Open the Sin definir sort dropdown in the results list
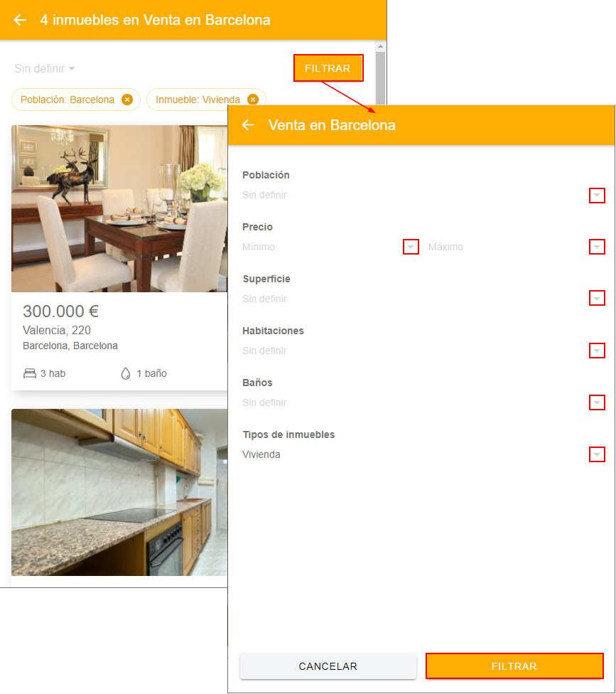Screen dimensions: 616x694 click(x=44, y=68)
